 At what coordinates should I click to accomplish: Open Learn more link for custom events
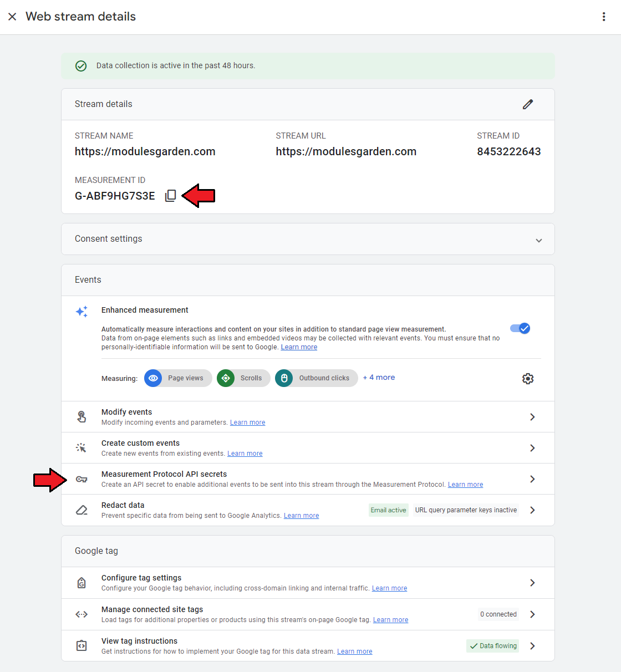(245, 454)
